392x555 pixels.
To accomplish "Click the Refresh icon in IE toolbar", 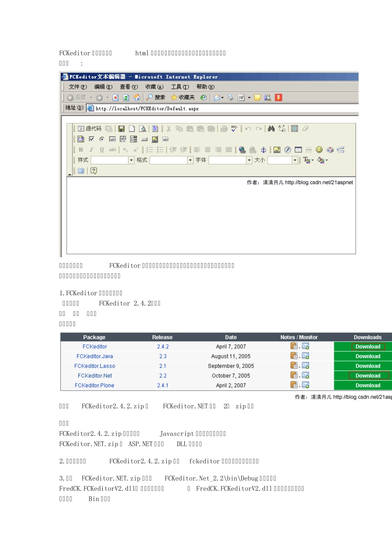I will tap(126, 98).
